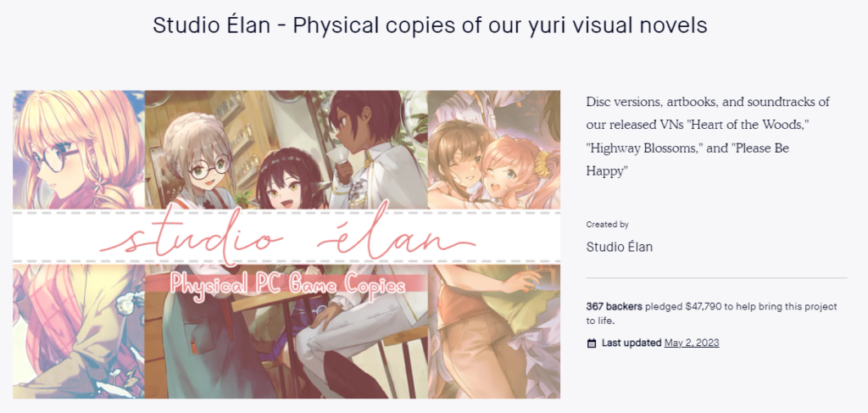Click the Physical PC Game Copies pink banner
868x413 pixels.
[287, 283]
